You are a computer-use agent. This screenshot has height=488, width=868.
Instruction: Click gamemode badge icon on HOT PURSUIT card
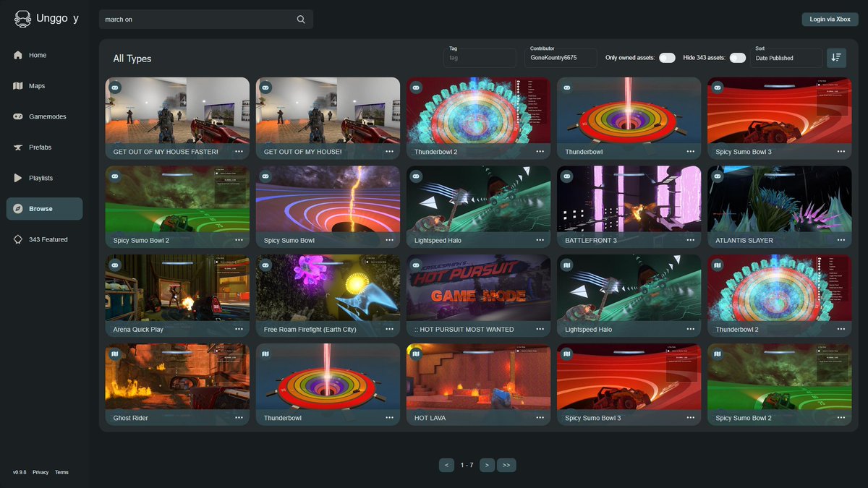(416, 265)
